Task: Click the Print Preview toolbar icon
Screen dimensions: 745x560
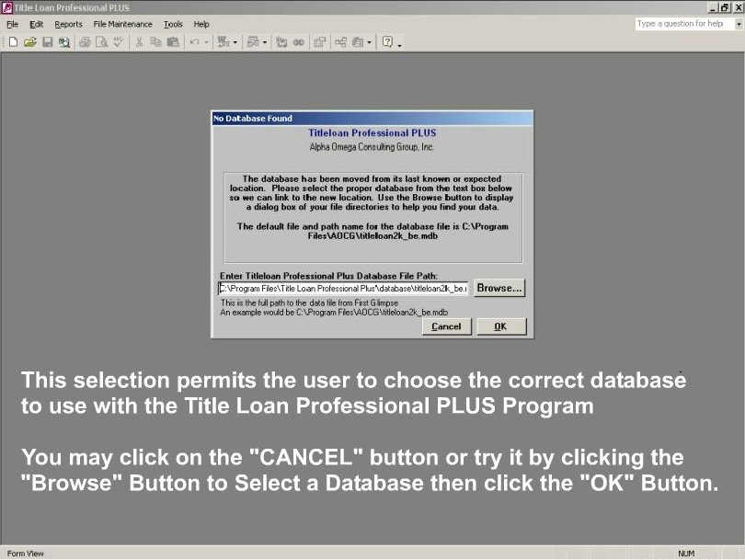Action: click(101, 42)
